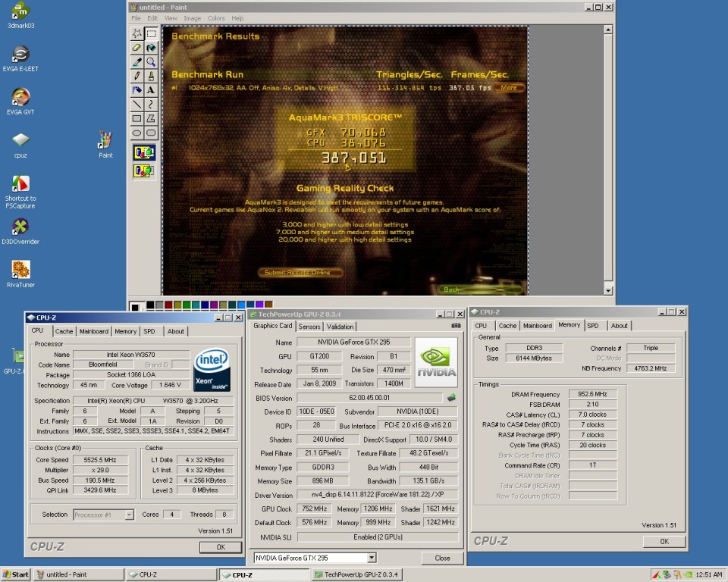Open Mainboard tab in left CPU-Z window
This screenshot has width=728, height=582.
click(x=94, y=331)
